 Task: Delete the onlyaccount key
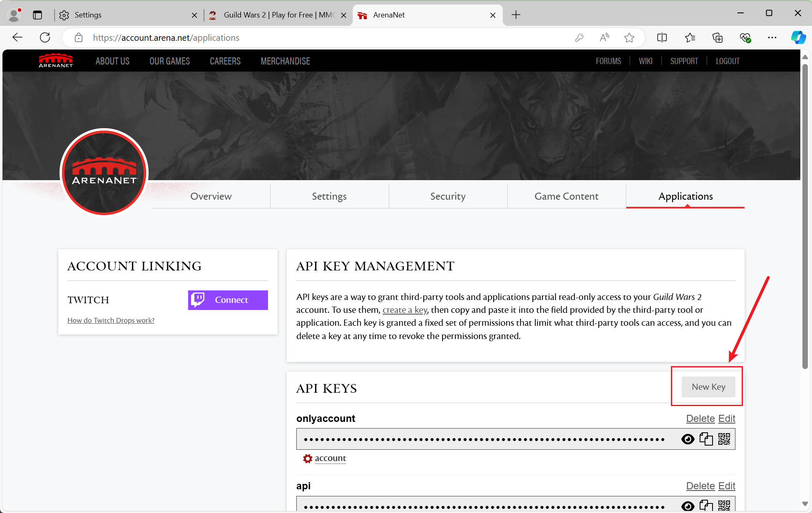point(700,419)
